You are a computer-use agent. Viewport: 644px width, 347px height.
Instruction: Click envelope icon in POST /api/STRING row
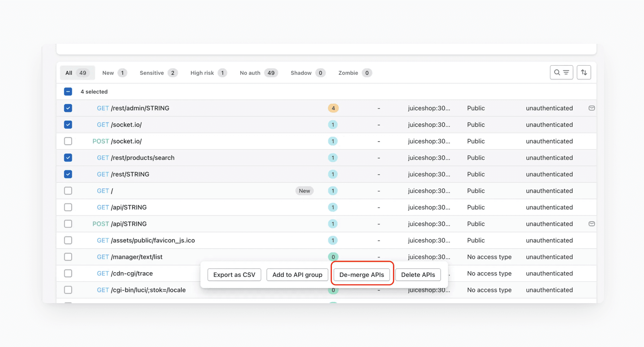click(591, 224)
